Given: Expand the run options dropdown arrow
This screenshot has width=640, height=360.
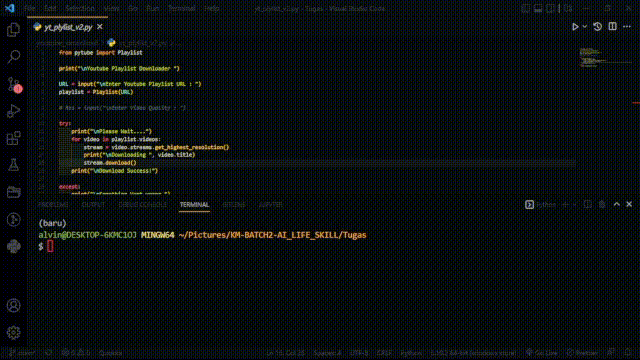Looking at the screenshot, I should (x=584, y=27).
